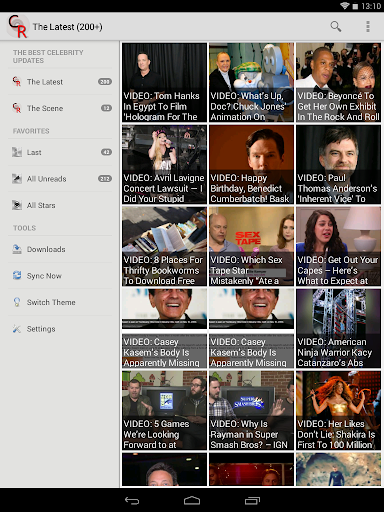This screenshot has height=512, width=384.
Task: Select The Latest menu label
Action: pos(45,82)
